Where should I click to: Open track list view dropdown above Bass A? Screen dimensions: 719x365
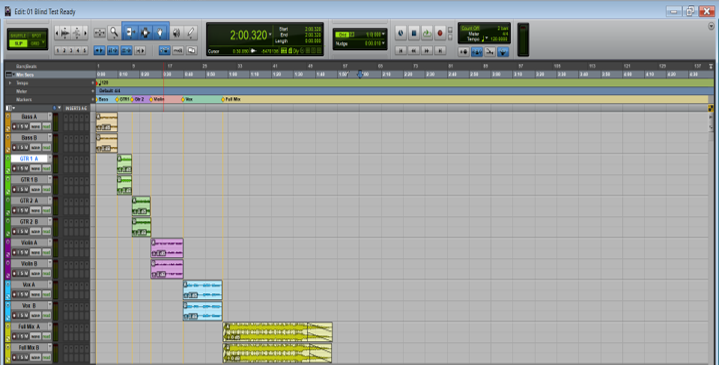(x=10, y=108)
